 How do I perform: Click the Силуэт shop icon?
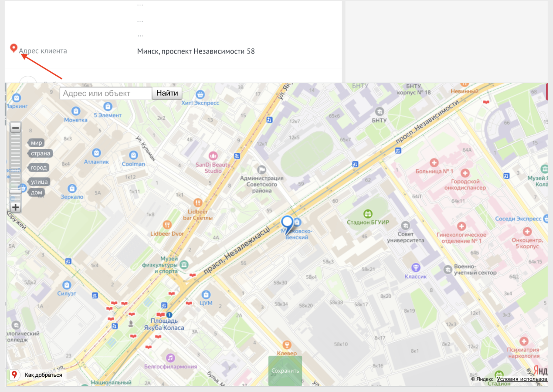(x=66, y=285)
